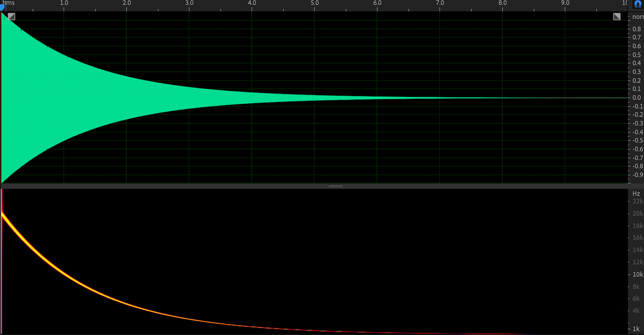The width and height of the screenshot is (644, 335).
Task: Click the 6k frequency scale label
Action: pos(636,299)
